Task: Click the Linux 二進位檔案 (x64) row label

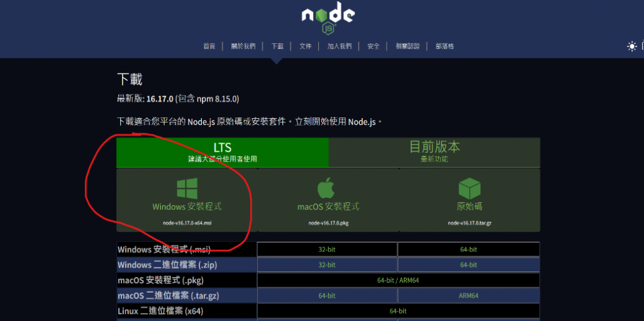Action: click(160, 311)
